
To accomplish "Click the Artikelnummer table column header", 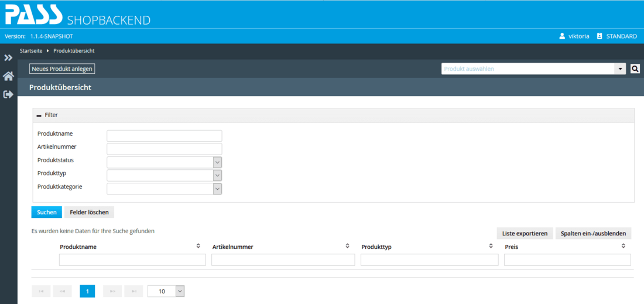I will pyautogui.click(x=232, y=247).
